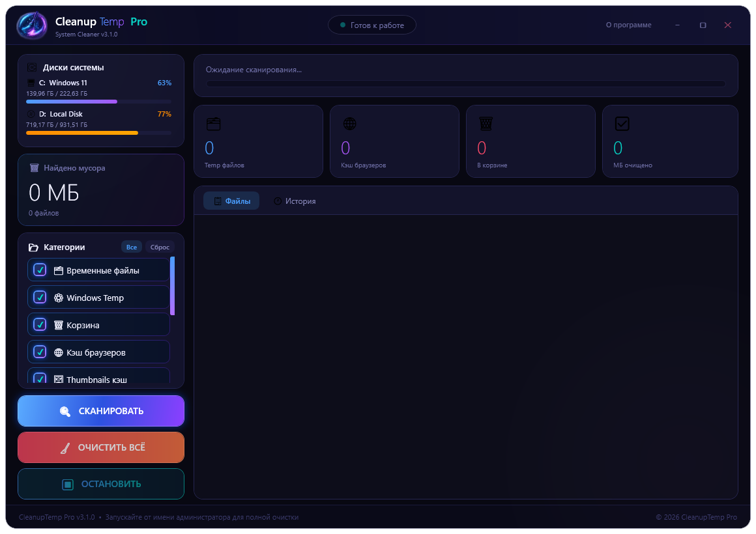Click the disk icon next to Диски системы
Image resolution: width=756 pixels, height=534 pixels.
[32, 68]
